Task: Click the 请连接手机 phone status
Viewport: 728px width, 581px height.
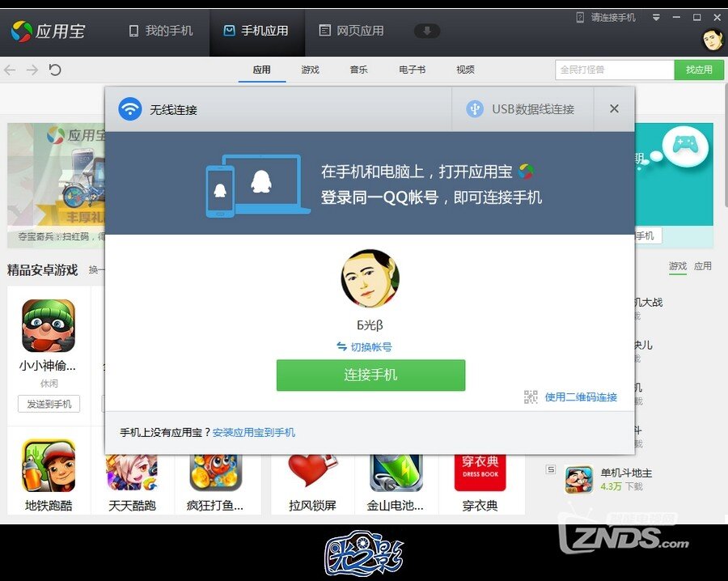Action: coord(606,18)
